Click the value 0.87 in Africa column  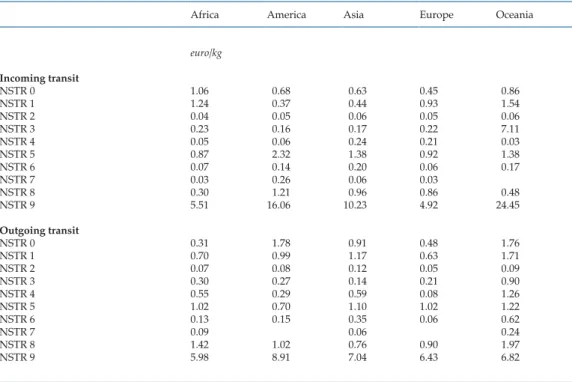click(x=200, y=154)
